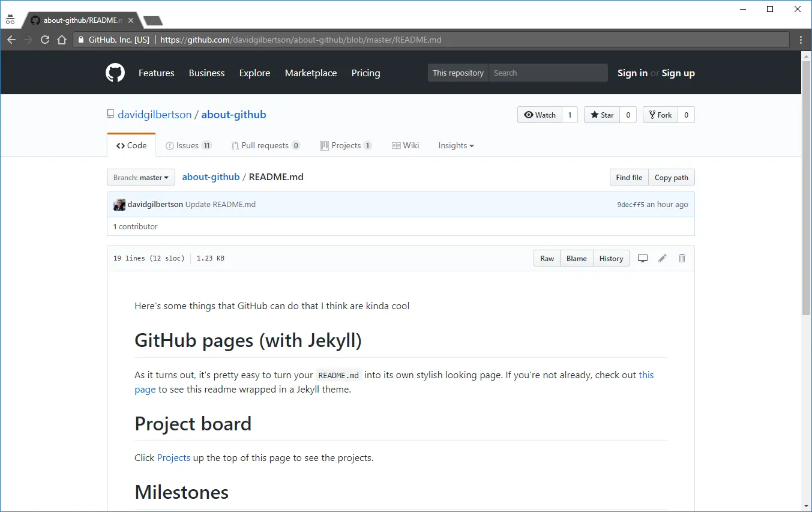This screenshot has height=512, width=812.
Task: Click the pencil edit file icon
Action: (663, 259)
